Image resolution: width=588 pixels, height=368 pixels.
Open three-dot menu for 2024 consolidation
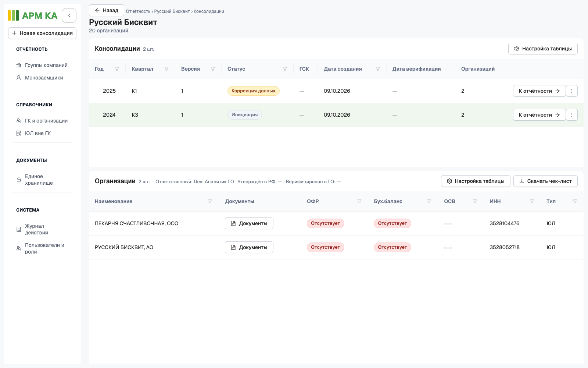coord(572,115)
